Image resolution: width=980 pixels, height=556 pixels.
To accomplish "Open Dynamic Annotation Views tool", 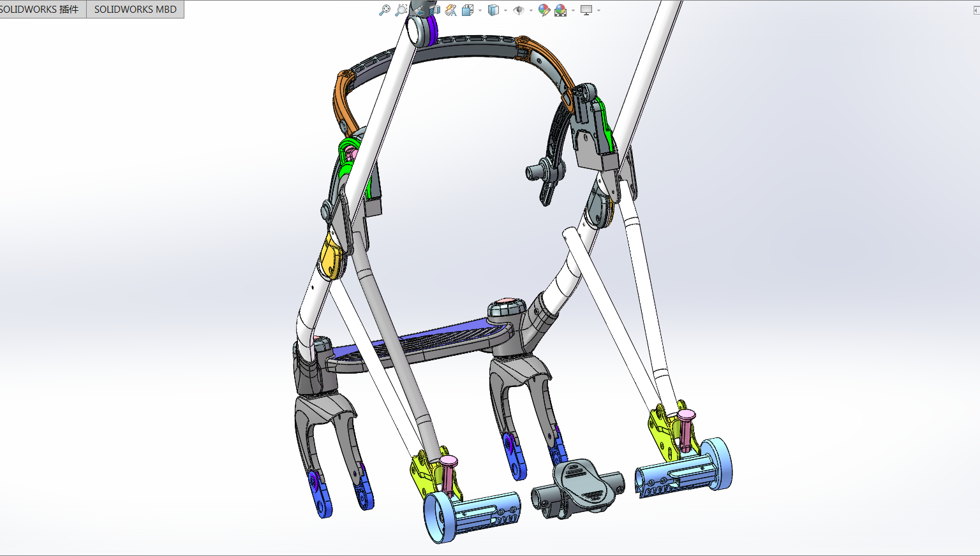I will click(x=451, y=10).
